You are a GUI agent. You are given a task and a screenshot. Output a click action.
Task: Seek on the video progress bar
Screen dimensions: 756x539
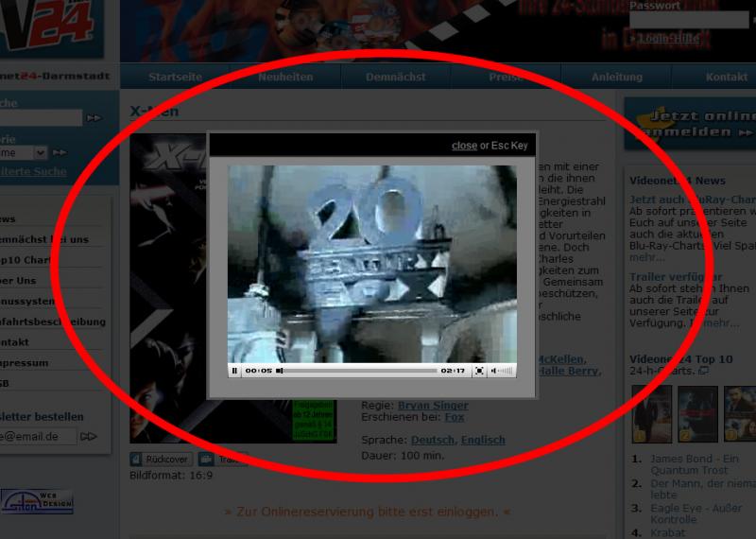(358, 371)
